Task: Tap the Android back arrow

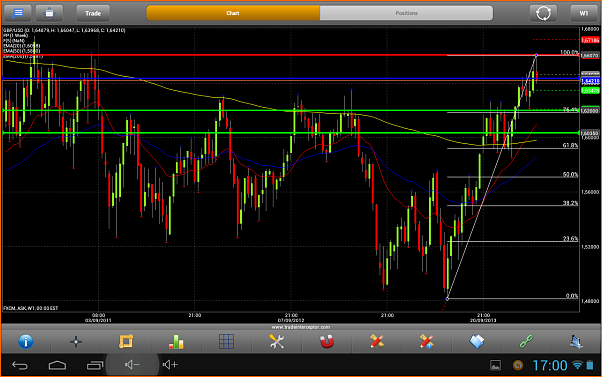Action: tap(20, 365)
